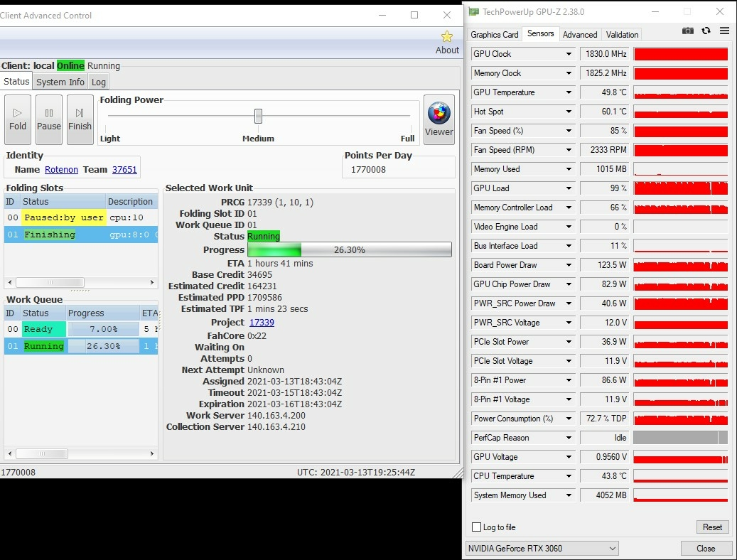
Task: Click the Close button in GPU-Z
Action: point(706,548)
